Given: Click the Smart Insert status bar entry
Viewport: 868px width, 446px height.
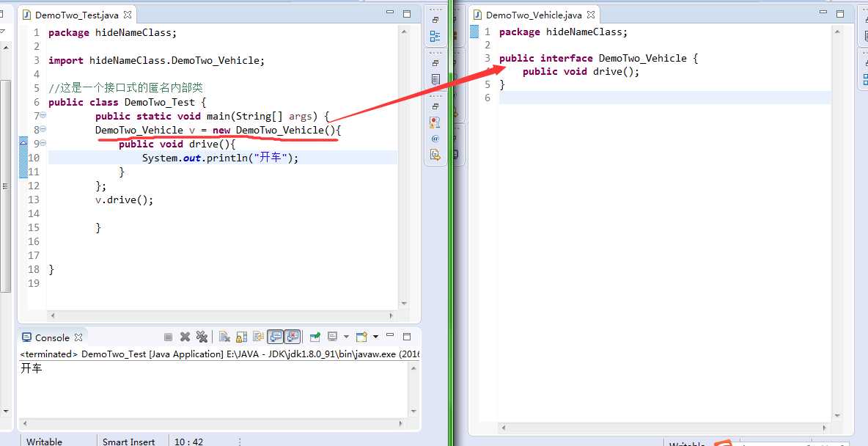Looking at the screenshot, I should pos(128,442).
